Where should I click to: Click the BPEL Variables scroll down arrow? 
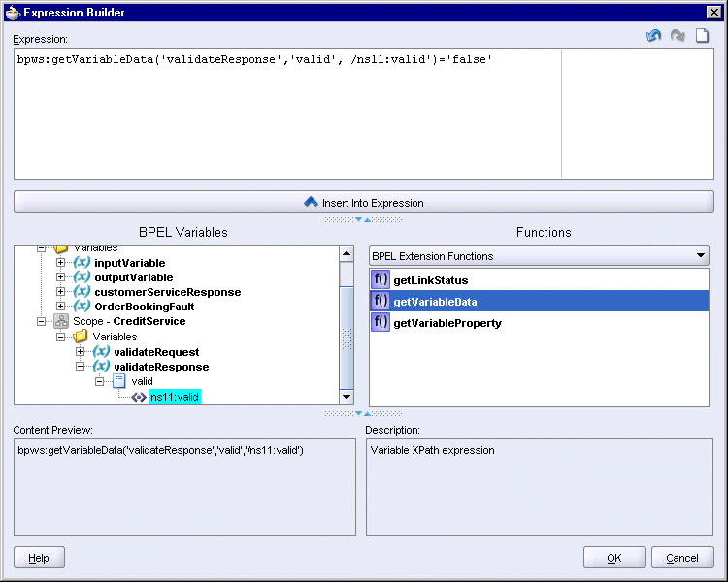(x=347, y=397)
